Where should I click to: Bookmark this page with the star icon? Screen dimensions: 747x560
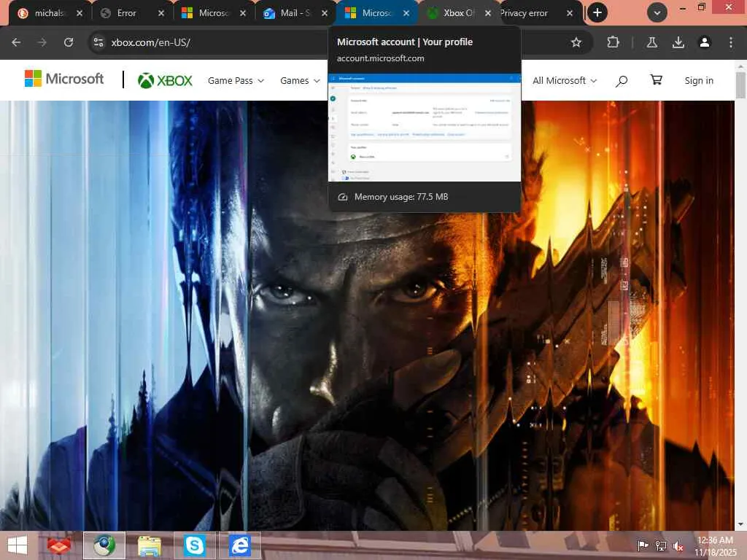576,42
